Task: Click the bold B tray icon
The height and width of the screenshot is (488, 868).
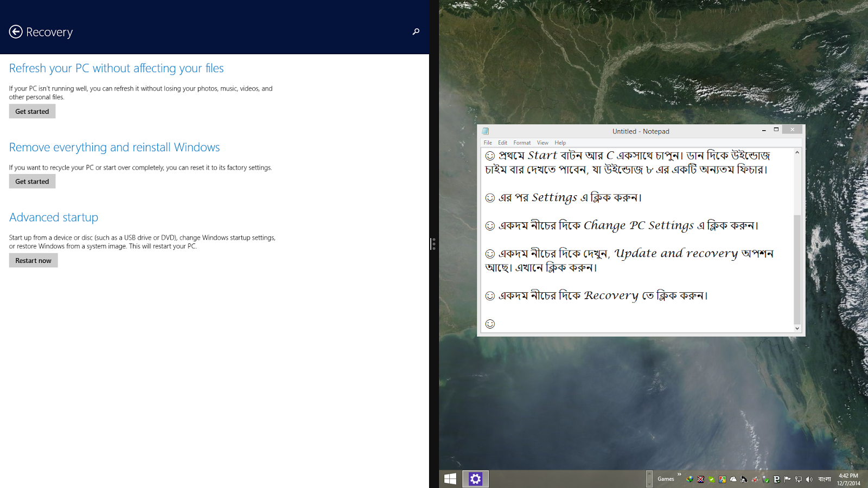Action: (776, 479)
